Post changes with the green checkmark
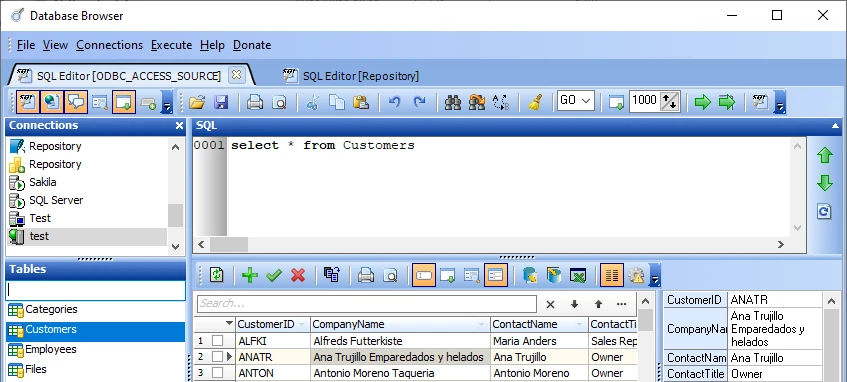Image resolution: width=847 pixels, height=382 pixels. (x=274, y=276)
